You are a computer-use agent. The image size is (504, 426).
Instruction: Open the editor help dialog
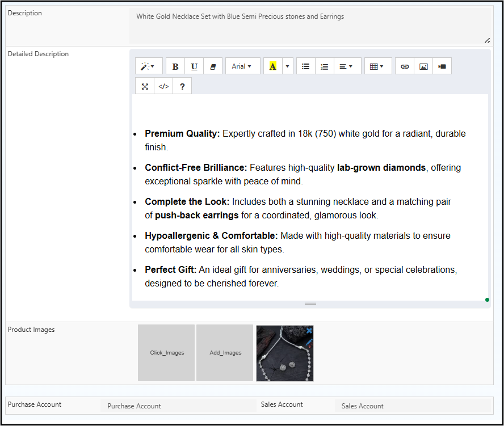pos(182,86)
